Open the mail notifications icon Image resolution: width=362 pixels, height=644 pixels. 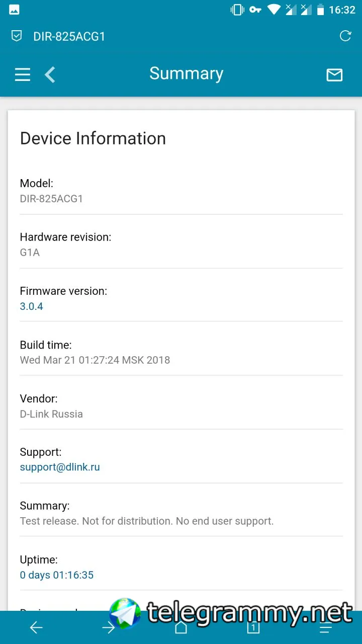click(334, 75)
